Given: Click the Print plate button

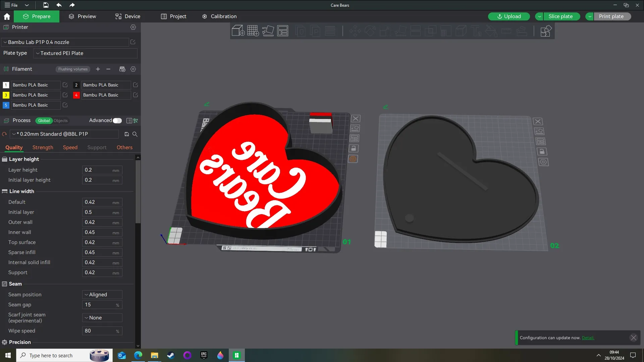Looking at the screenshot, I should pyautogui.click(x=612, y=16).
